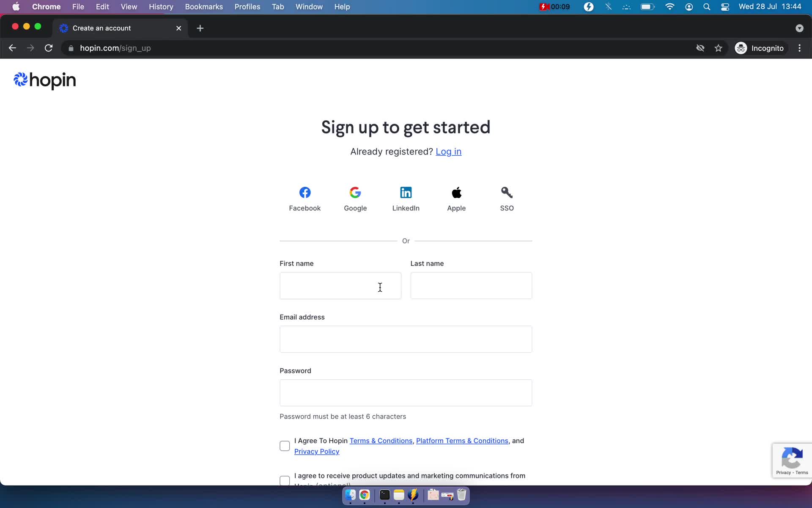
Task: Click the reCAPTCHA Terms link
Action: pos(801,472)
